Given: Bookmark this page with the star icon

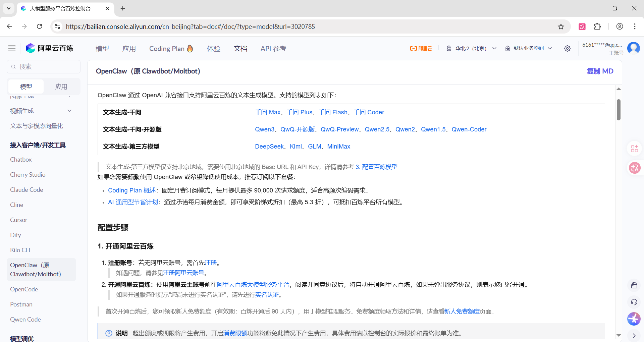Looking at the screenshot, I should 561,26.
